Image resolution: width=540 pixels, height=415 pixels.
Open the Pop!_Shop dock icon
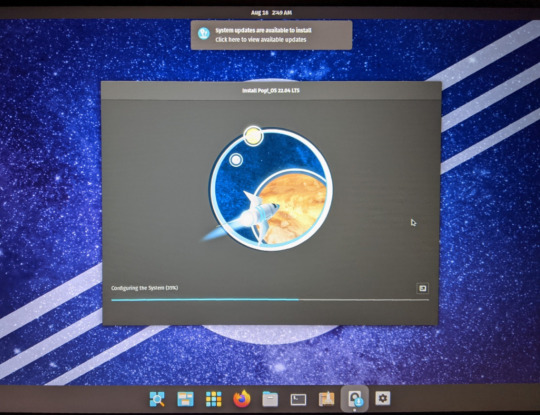326,399
